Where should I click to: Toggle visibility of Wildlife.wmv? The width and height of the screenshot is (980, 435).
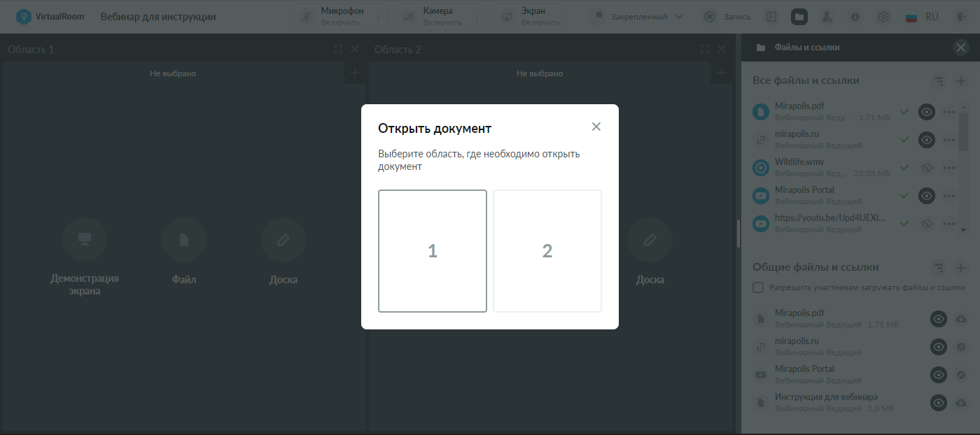(x=927, y=168)
